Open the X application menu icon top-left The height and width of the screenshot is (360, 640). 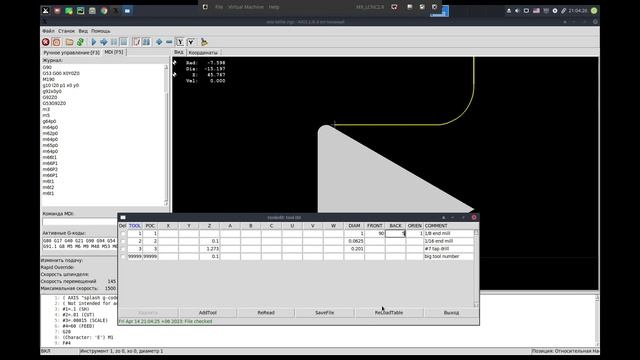45,11
